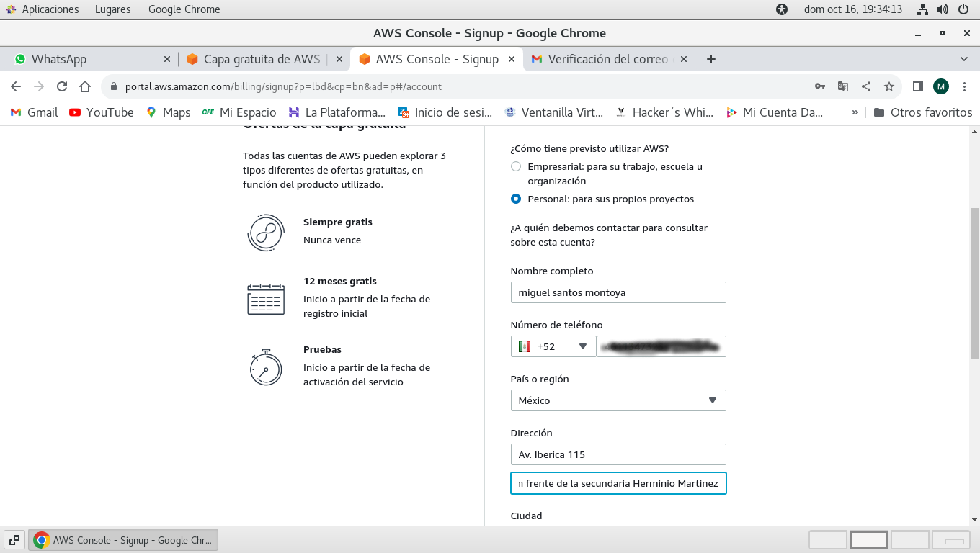Viewport: 980px width, 553px height.
Task: Open the País o región dropdown
Action: point(618,400)
